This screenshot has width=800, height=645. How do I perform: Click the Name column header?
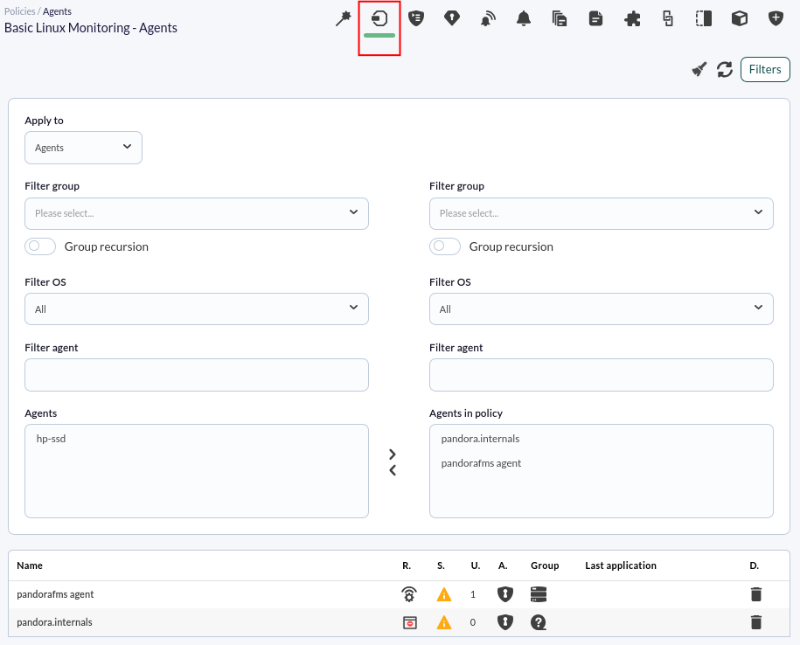[x=30, y=565]
